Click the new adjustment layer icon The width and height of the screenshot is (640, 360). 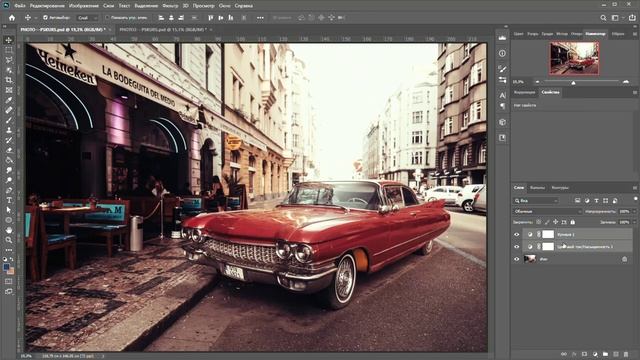coord(595,354)
